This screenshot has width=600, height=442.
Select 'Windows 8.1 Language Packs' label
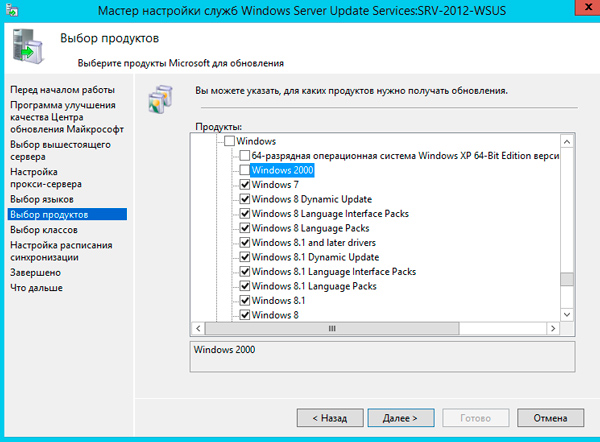coord(314,286)
